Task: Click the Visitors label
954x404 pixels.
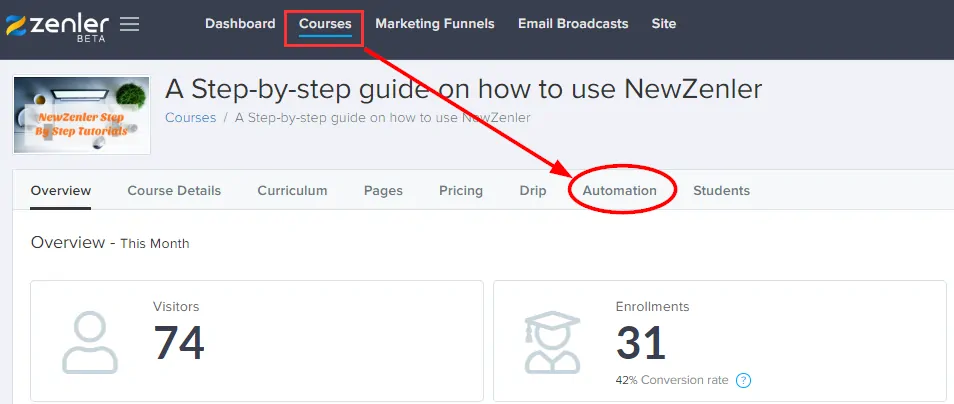Action: (176, 307)
